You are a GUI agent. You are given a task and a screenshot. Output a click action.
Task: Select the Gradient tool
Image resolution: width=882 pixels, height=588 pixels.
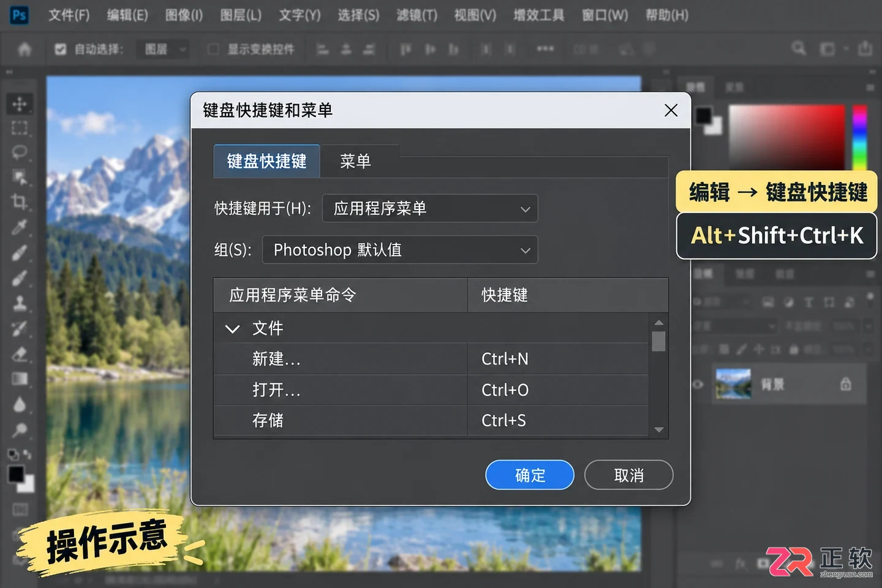20,379
